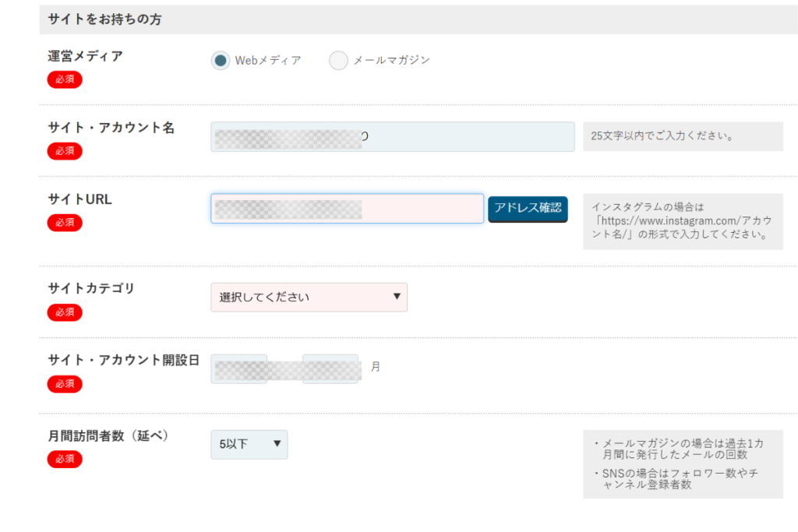This screenshot has width=798, height=532.
Task: Select the Webメディア radio button
Action: click(x=221, y=61)
